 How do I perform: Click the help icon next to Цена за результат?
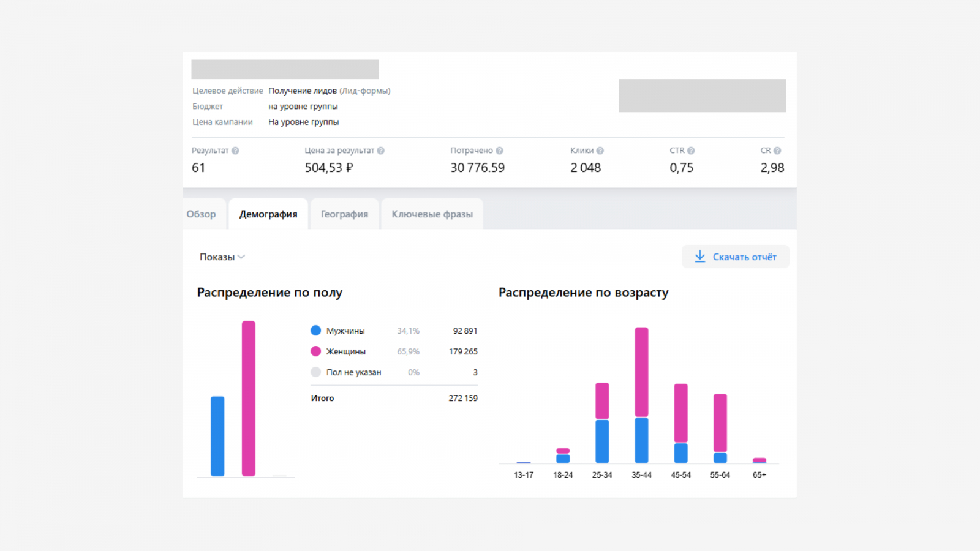click(380, 151)
